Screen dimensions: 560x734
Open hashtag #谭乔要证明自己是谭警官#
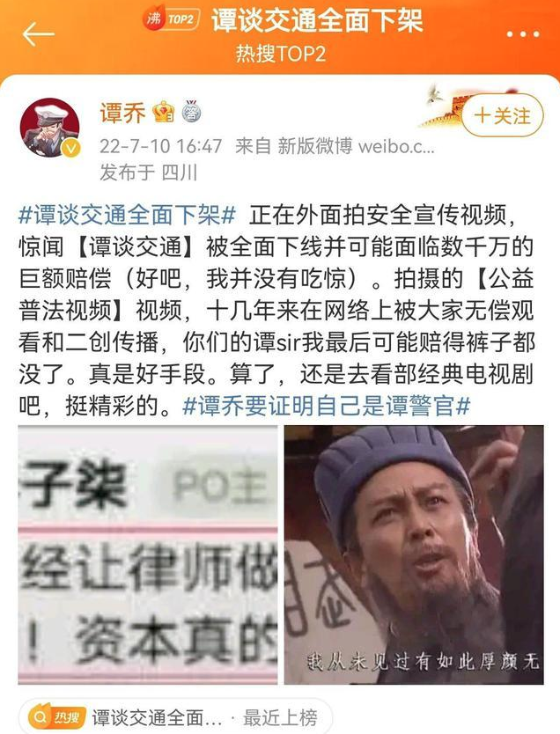(x=326, y=406)
